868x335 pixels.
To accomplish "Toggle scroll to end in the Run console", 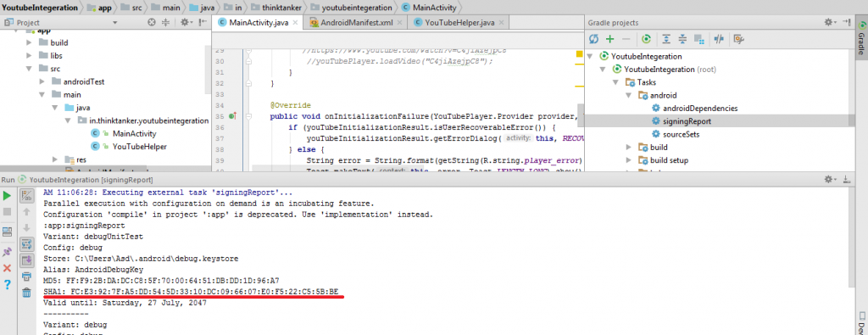I will pos(26,260).
